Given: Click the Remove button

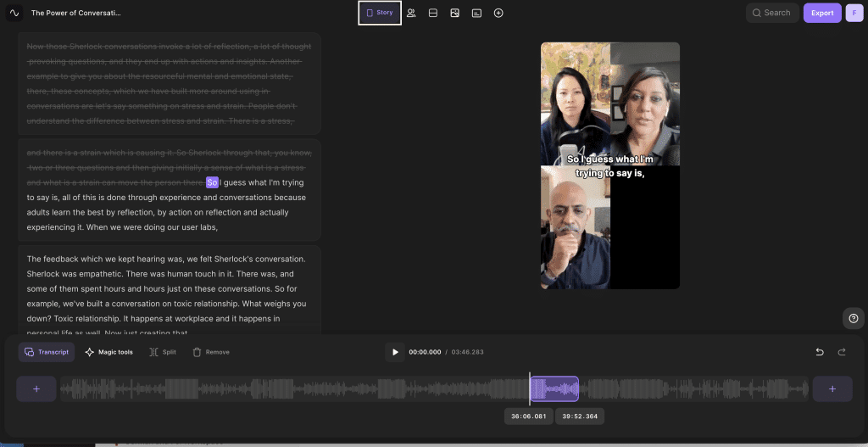Looking at the screenshot, I should [211, 352].
